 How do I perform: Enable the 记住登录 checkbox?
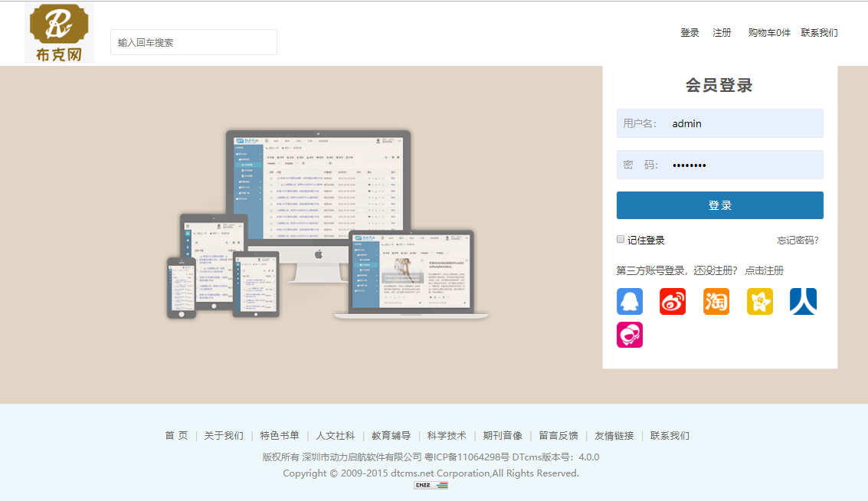click(621, 239)
